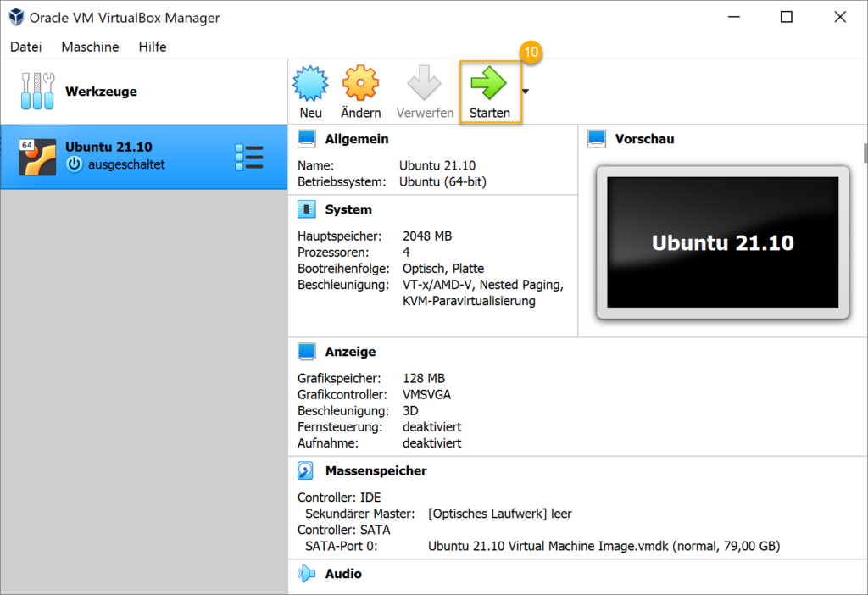Open the Allgemein settings heading
Viewport: 868px width, 595px height.
tap(357, 139)
